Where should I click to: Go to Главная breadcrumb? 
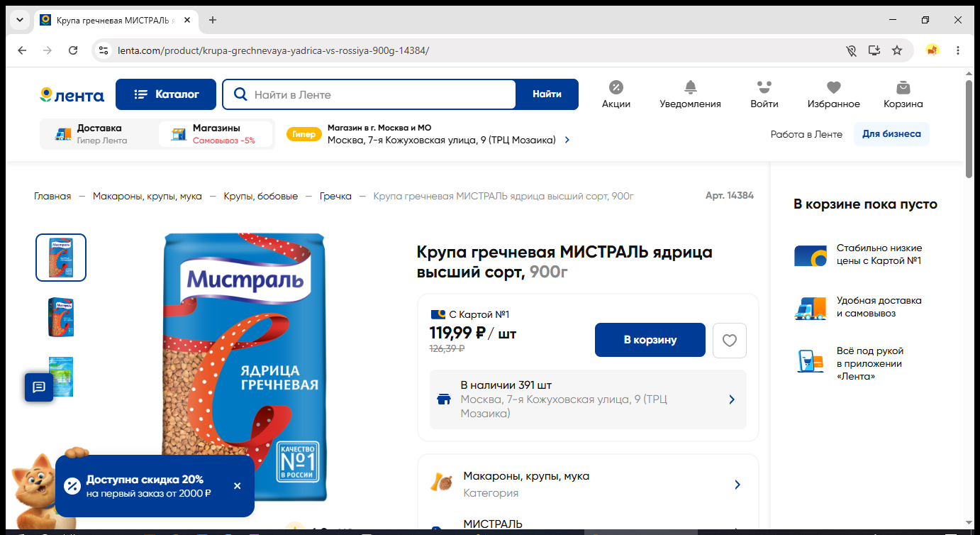pos(52,196)
